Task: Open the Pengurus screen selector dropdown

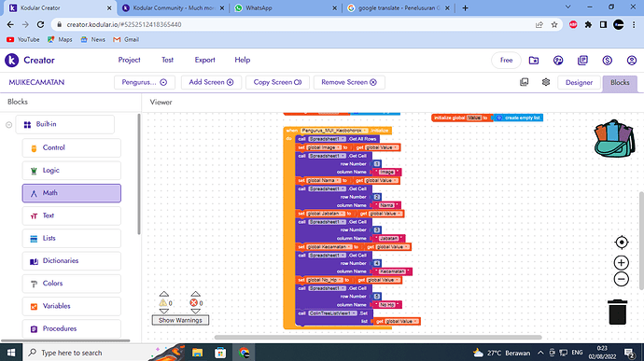Action: point(145,82)
